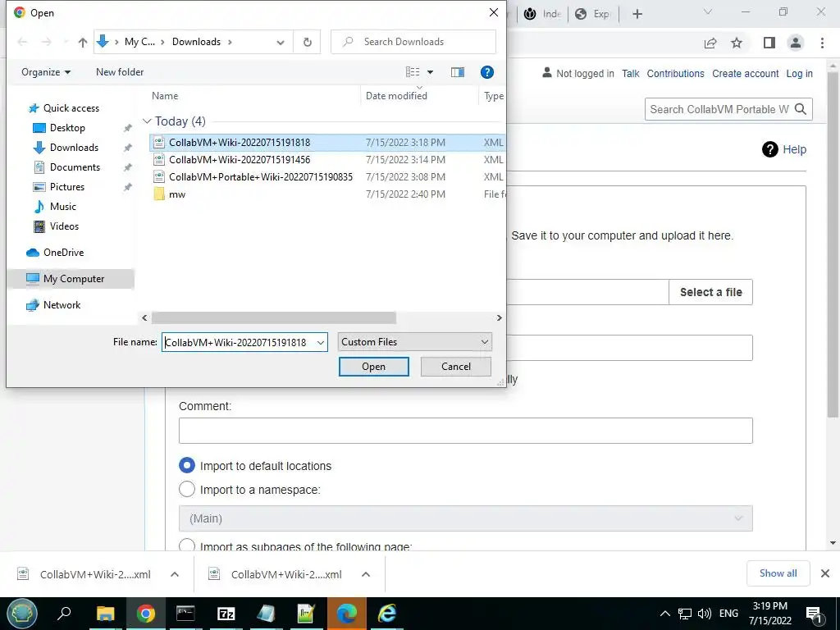Open 7-Zip from taskbar

click(226, 614)
